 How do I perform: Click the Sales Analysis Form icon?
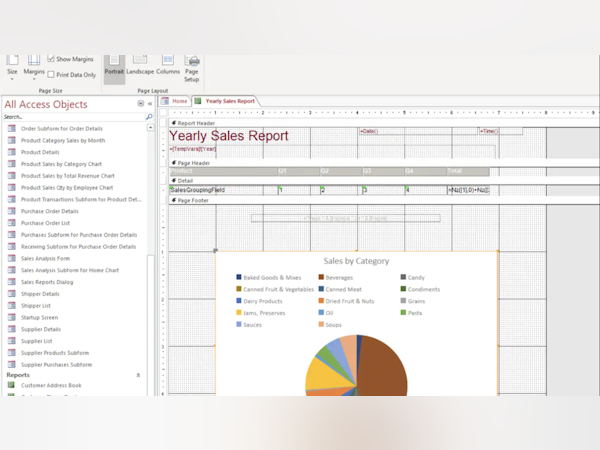[12, 258]
